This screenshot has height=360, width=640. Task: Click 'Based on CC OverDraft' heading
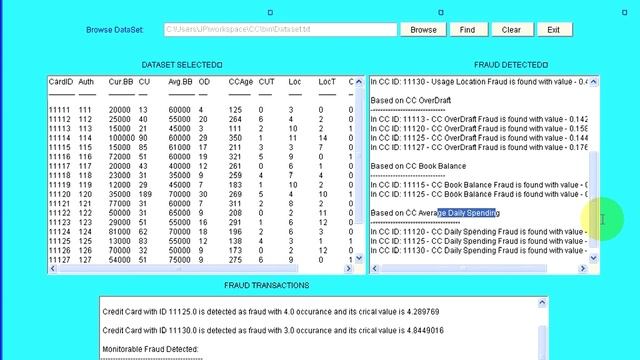[411, 100]
